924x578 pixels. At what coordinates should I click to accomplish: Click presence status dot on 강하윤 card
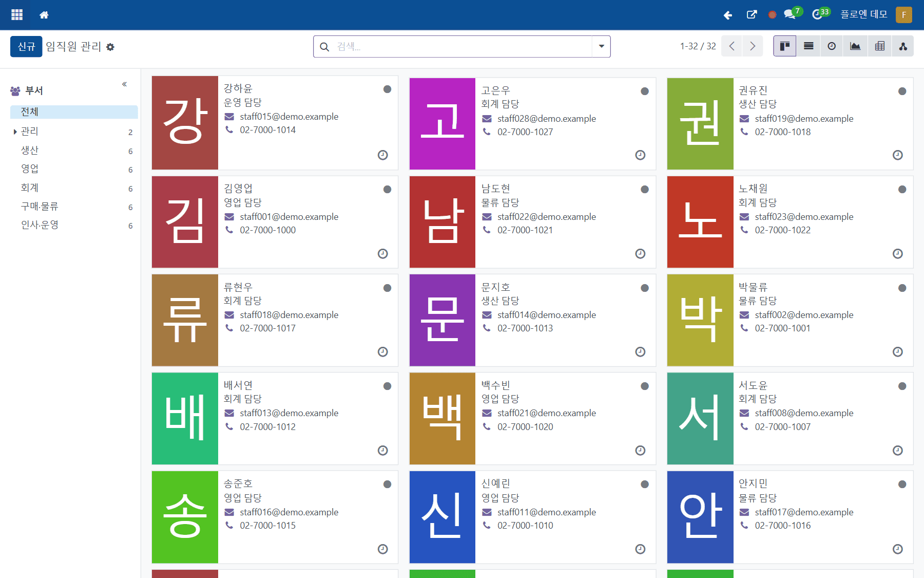(x=388, y=89)
